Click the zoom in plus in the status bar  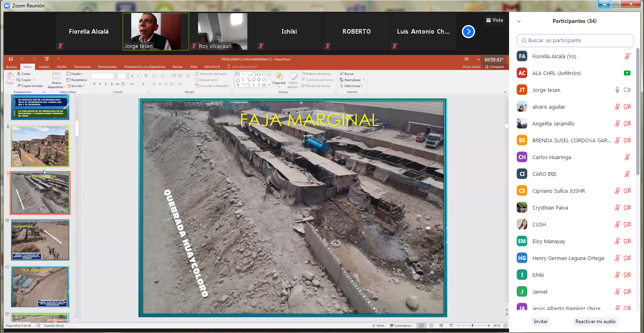click(x=489, y=326)
